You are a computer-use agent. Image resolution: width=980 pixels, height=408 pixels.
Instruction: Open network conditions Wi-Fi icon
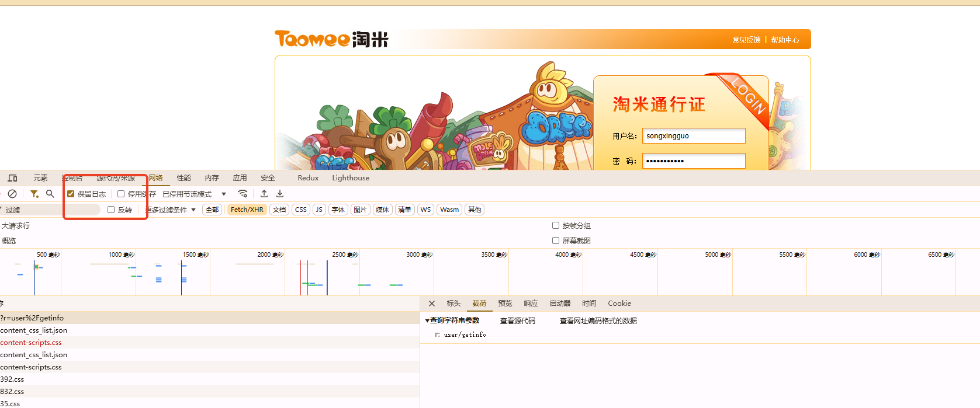243,194
